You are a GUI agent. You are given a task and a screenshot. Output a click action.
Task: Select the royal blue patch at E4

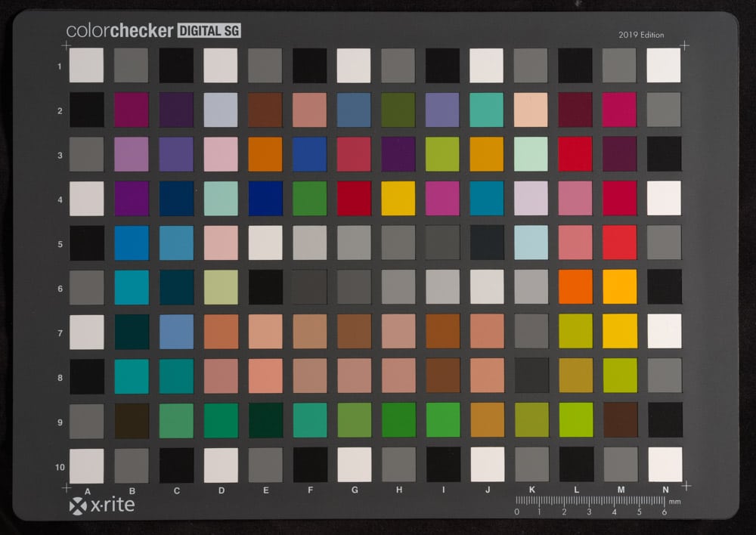click(x=265, y=199)
